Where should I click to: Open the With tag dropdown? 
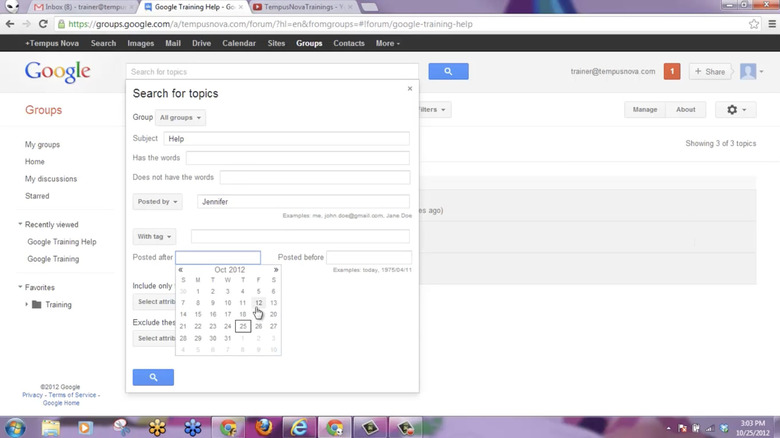coord(154,236)
